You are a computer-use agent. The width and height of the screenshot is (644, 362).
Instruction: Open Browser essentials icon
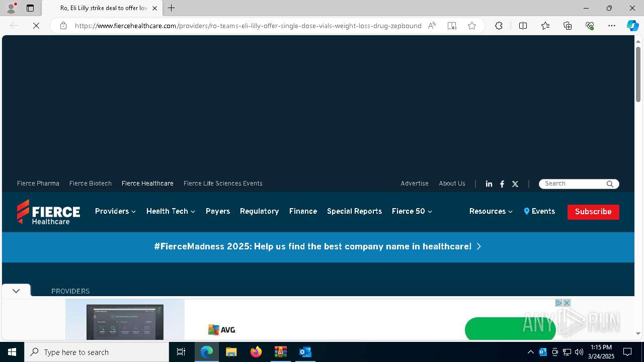click(x=590, y=26)
